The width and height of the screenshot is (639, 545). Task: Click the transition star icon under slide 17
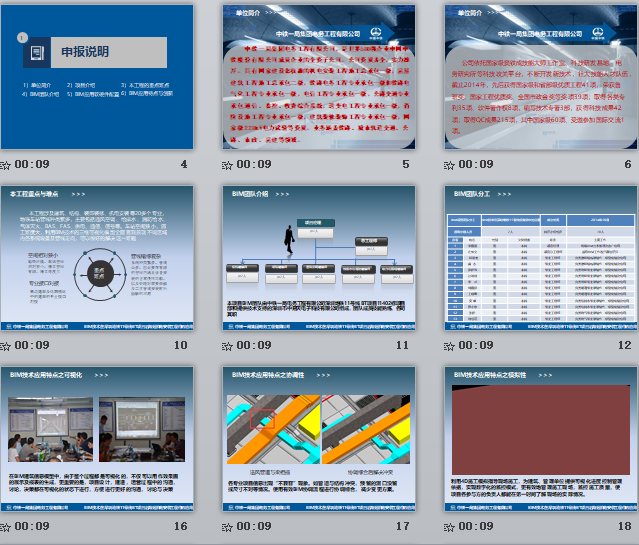227,526
